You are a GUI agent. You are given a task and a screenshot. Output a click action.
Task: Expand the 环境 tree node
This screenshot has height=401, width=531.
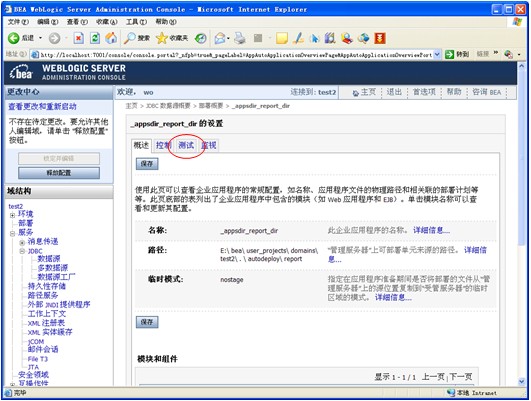pyautogui.click(x=13, y=215)
